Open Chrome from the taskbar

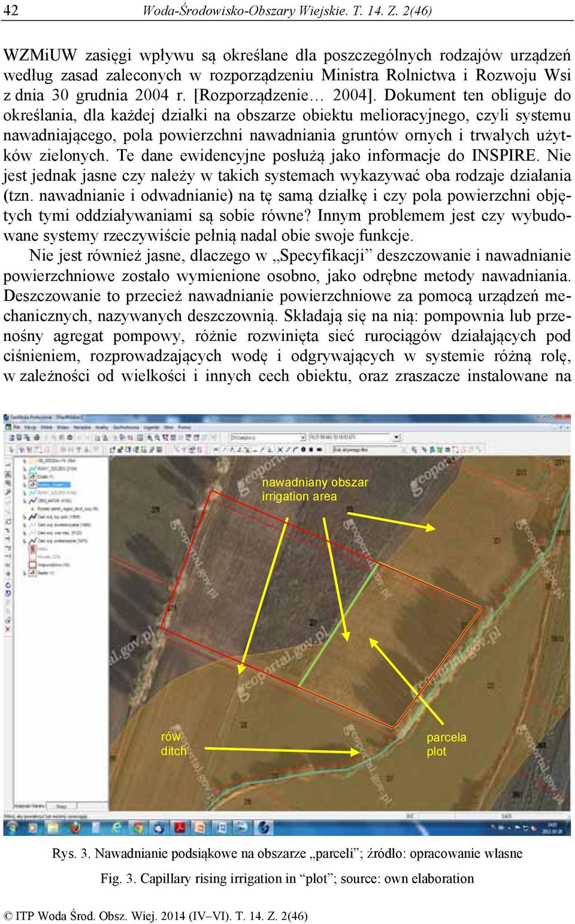138,828
